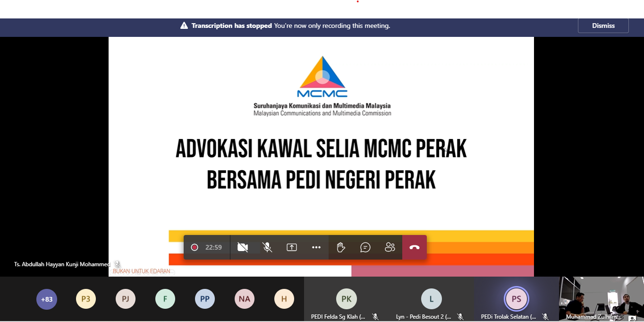Select participant avatar PP

click(205, 299)
